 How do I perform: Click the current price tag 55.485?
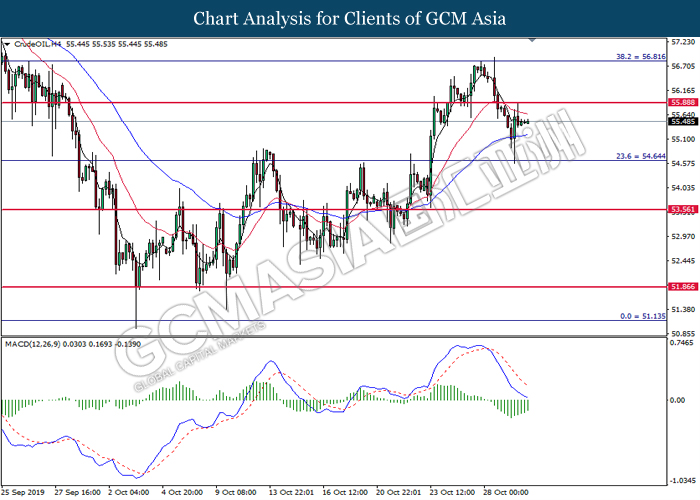coord(682,121)
